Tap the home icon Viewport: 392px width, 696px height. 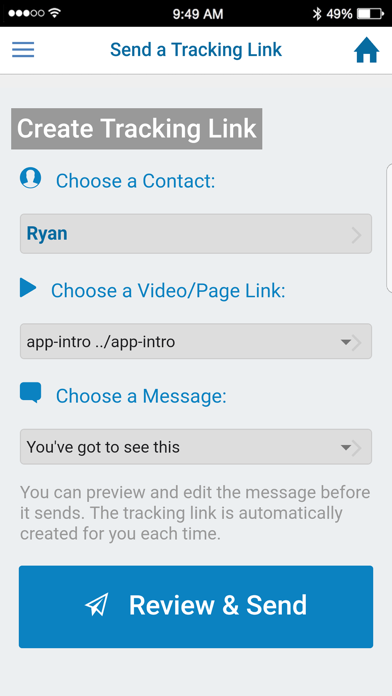click(367, 50)
